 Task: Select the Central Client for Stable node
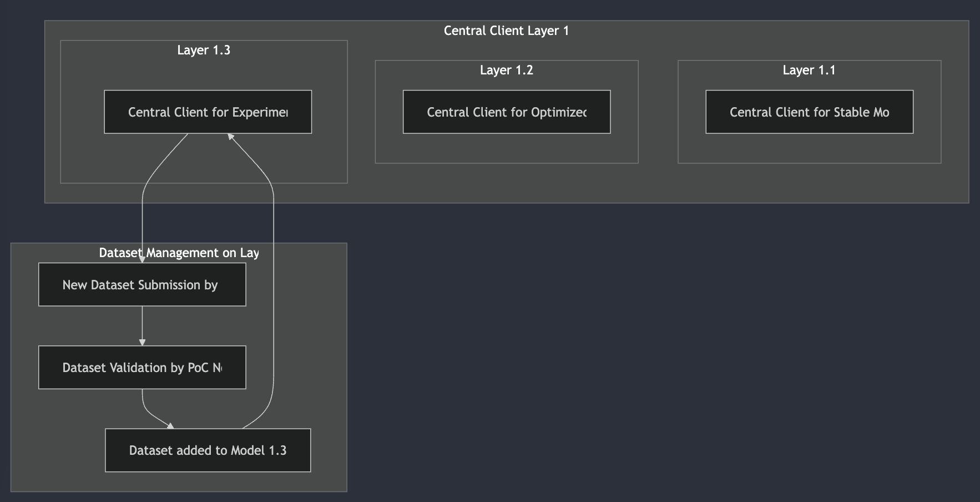pyautogui.click(x=809, y=112)
